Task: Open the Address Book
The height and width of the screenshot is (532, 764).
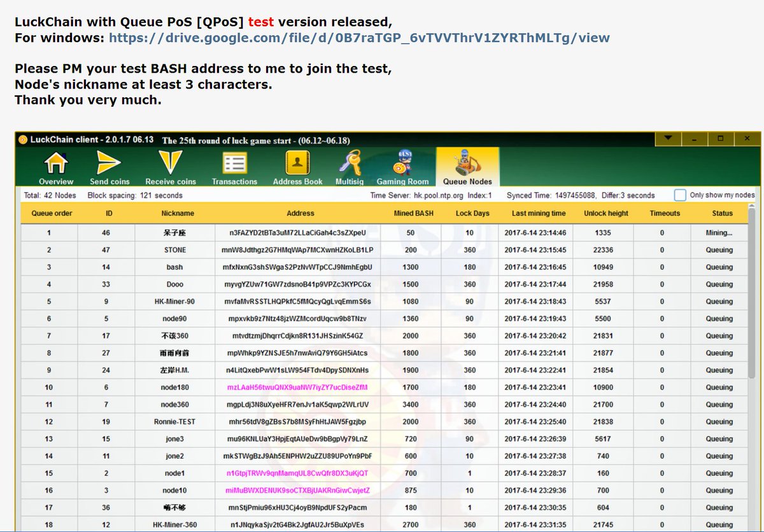Action: pyautogui.click(x=297, y=165)
